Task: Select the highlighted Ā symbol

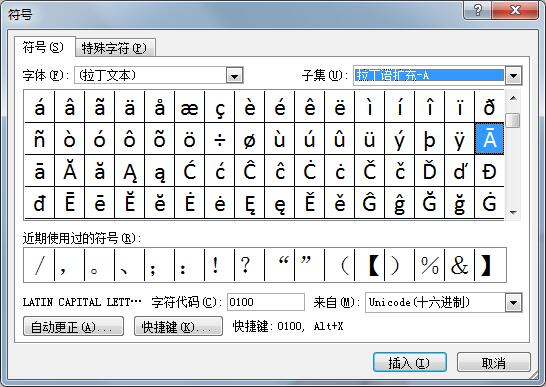Action: pyautogui.click(x=489, y=139)
